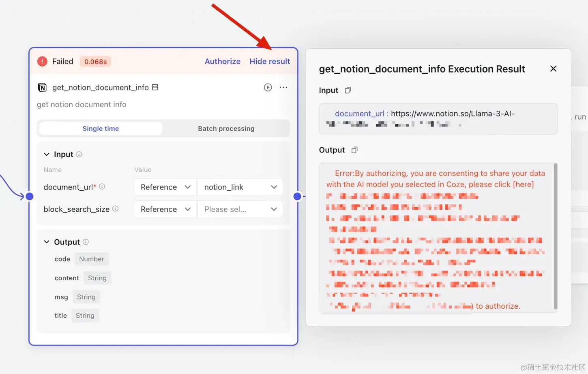Collapse the Input section

click(x=47, y=154)
